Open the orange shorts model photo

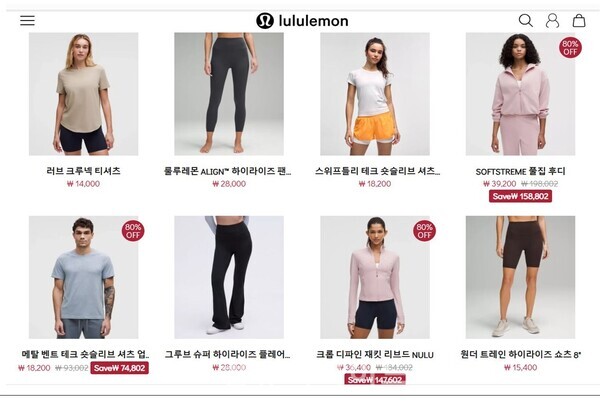pos(375,94)
